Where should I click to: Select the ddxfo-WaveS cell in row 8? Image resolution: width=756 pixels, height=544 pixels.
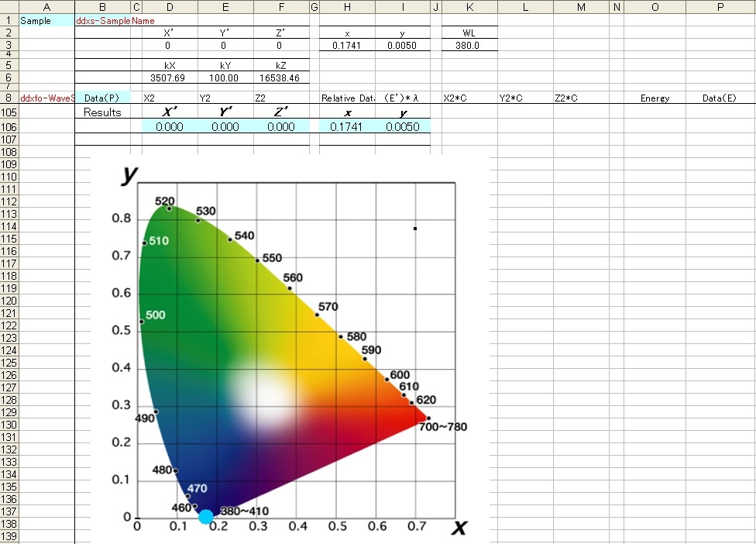pos(46,98)
